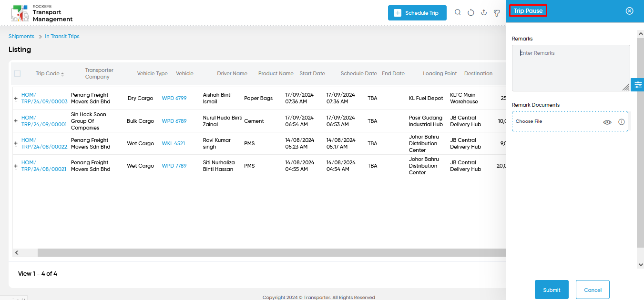Image resolution: width=644 pixels, height=300 pixels.
Task: Open trip code HOM/TRP/24/09/00003 link
Action: tap(44, 98)
